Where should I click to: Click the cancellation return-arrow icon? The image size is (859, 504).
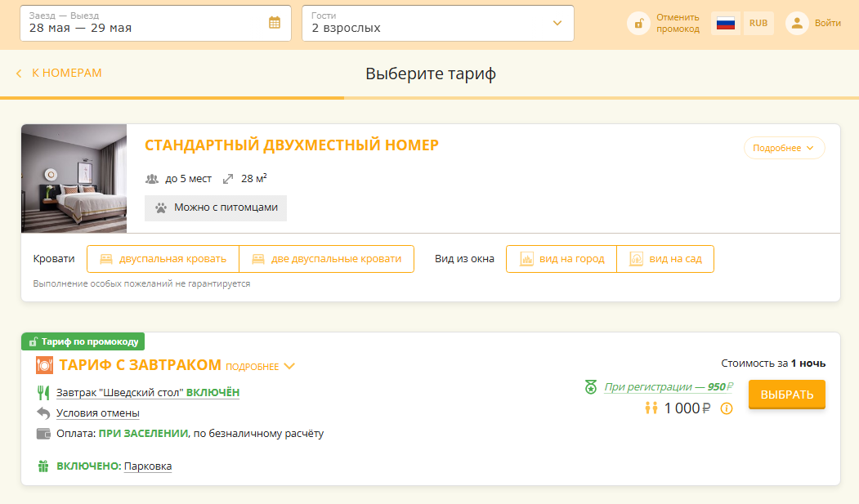click(43, 413)
